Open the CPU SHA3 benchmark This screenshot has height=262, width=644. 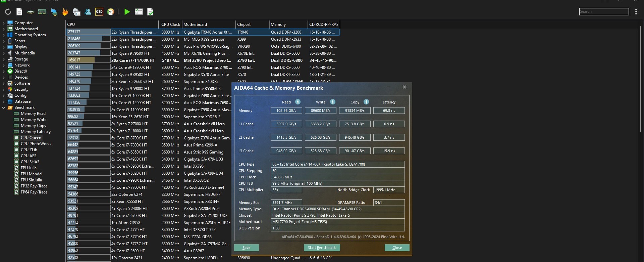pos(30,162)
